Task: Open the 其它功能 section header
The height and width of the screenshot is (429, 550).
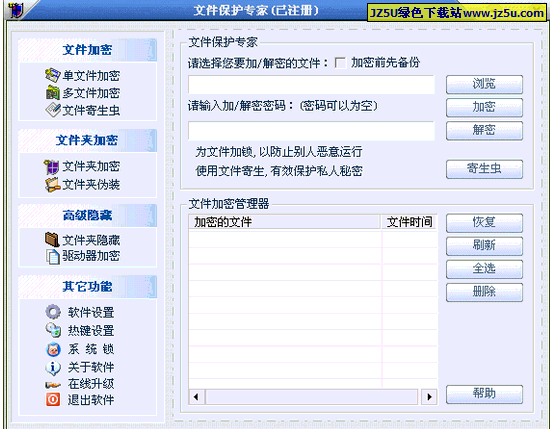Action: click(87, 287)
